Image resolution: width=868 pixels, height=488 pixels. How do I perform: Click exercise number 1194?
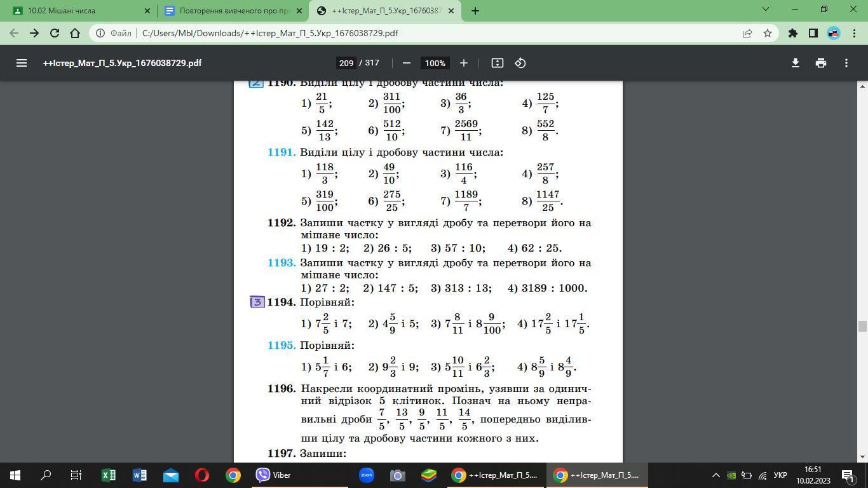[281, 302]
